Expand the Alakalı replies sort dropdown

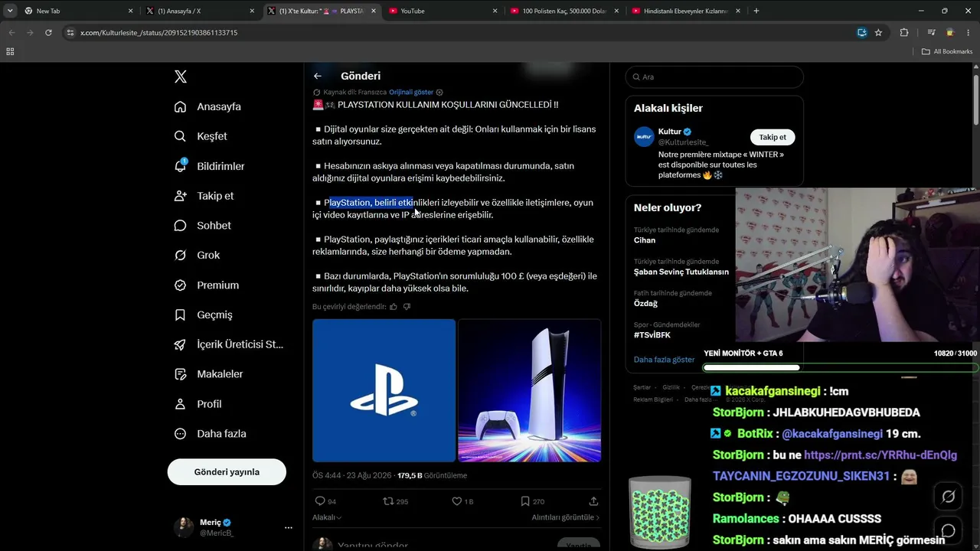327,517
